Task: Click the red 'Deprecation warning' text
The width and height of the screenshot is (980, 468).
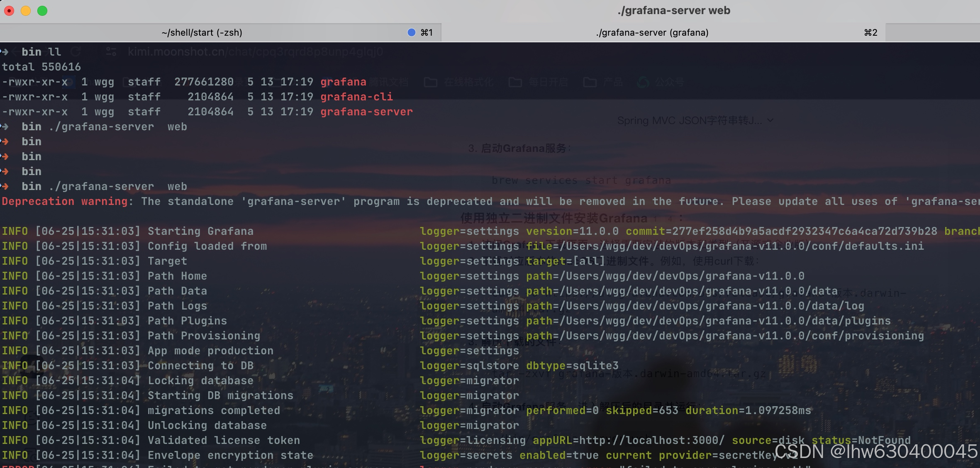Action: [x=64, y=201]
